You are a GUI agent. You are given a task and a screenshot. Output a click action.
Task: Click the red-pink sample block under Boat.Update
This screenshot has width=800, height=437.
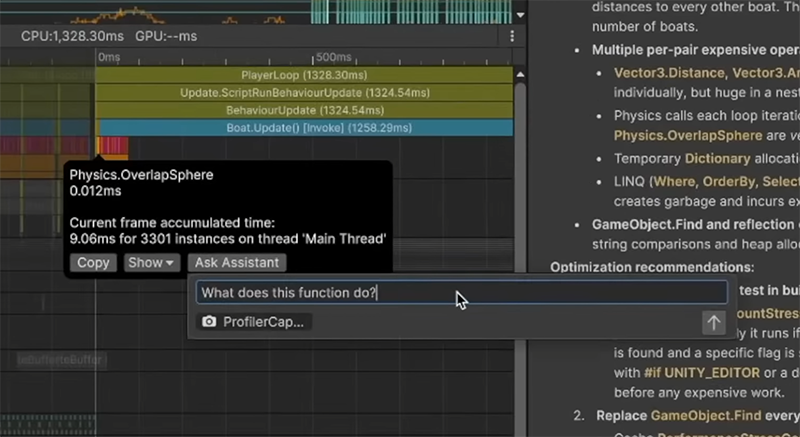click(114, 146)
